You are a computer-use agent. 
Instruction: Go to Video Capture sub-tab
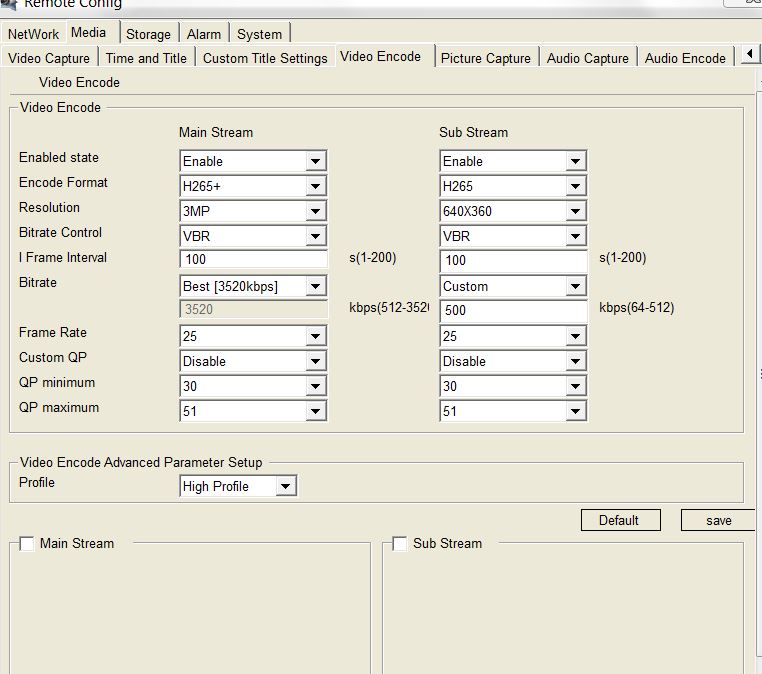49,58
